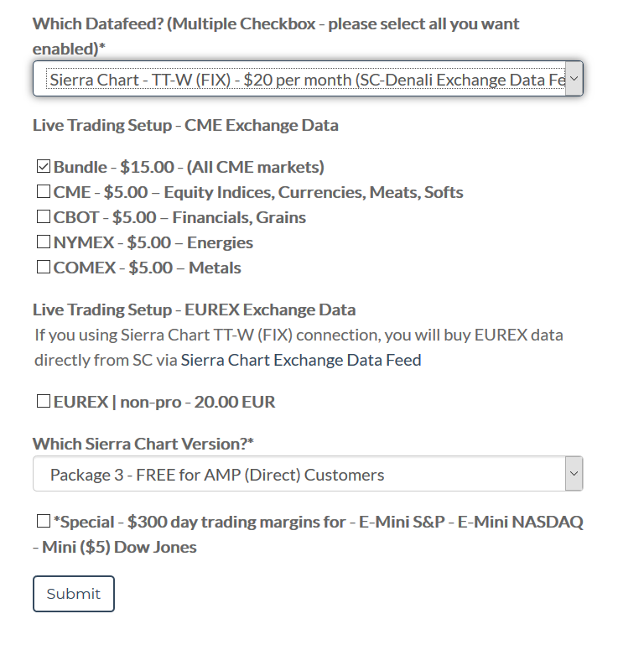
Task: Click the "Equity Indices, Currencies, Meats, Softs" label text
Action: pos(314,192)
